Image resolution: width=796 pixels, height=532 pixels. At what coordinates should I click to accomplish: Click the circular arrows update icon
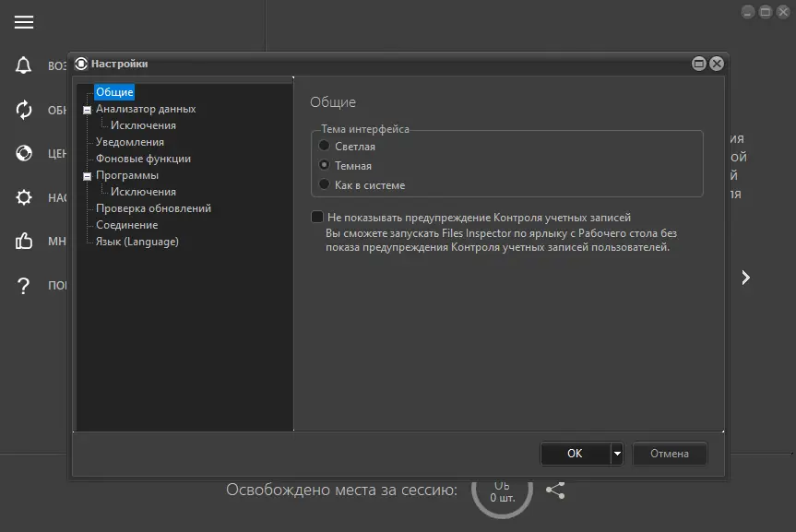click(x=24, y=110)
